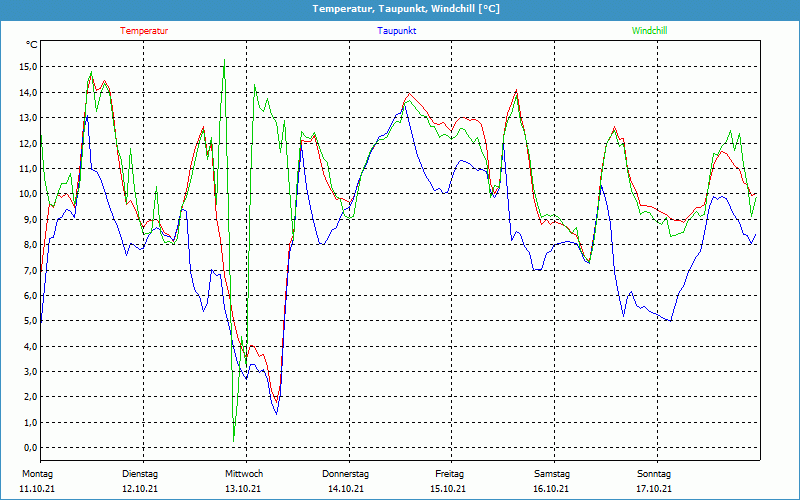Screen dimensions: 800x500
Task: Click the Dienstag day label
Action: tap(140, 474)
